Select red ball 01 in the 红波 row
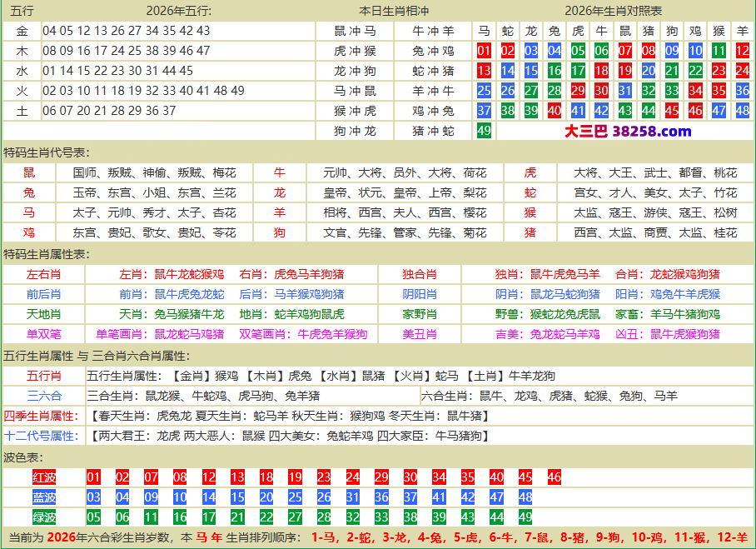This screenshot has width=756, height=549. [x=93, y=477]
